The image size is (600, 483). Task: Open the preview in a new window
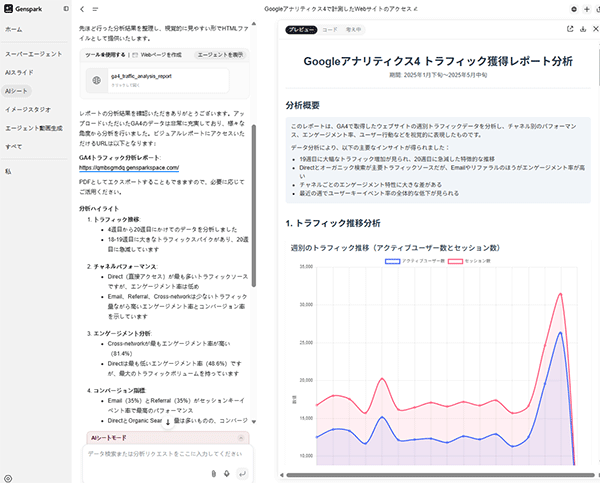pyautogui.click(x=570, y=29)
